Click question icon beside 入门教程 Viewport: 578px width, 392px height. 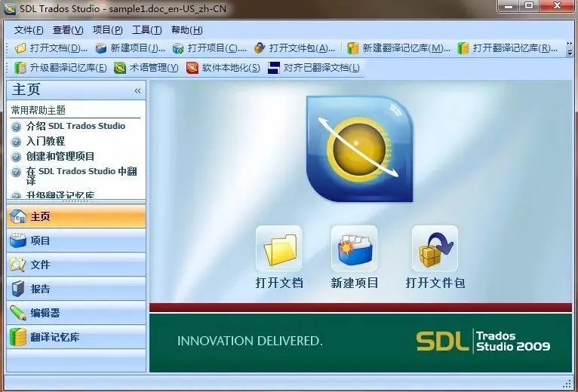tap(16, 142)
